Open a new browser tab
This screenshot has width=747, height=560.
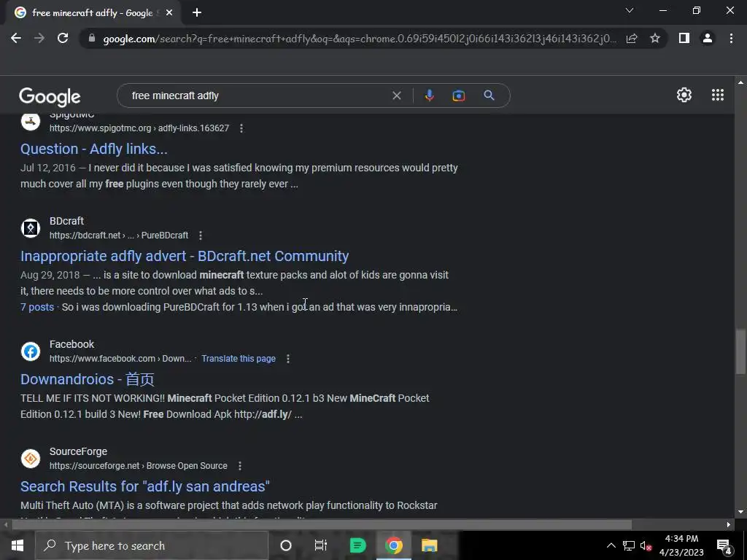(197, 13)
